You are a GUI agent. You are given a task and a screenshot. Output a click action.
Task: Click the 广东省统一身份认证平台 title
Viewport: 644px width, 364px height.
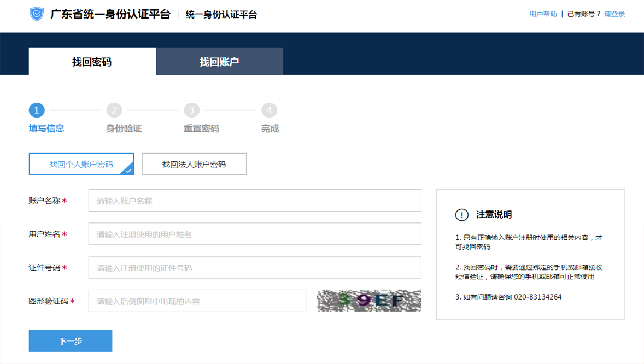(110, 14)
